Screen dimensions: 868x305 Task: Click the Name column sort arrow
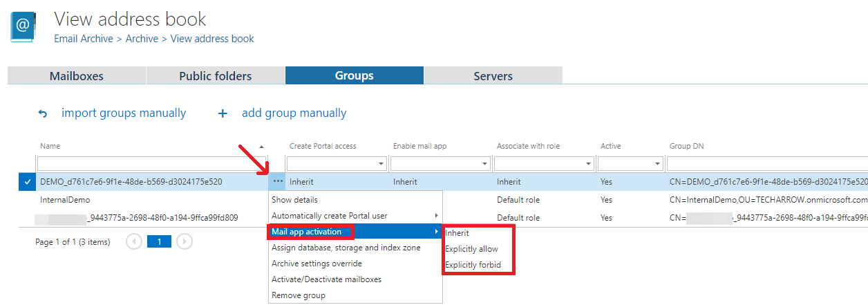(261, 147)
